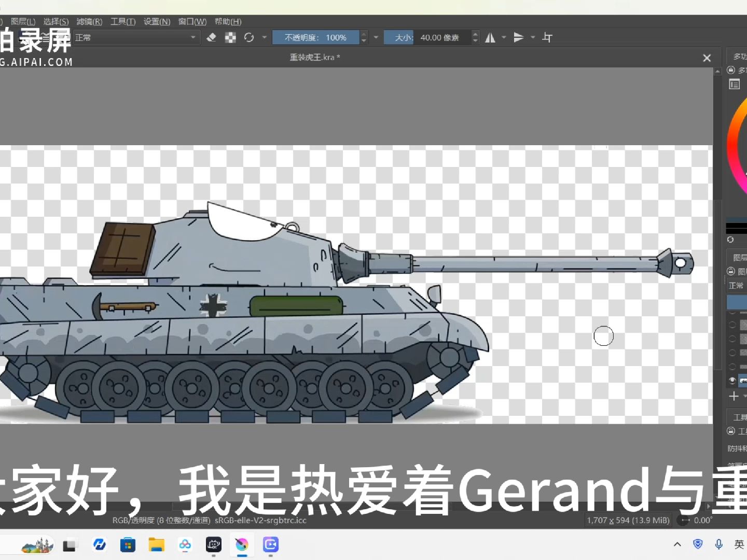The image size is (747, 560).
Task: Open the 图层(L) menu
Action: click(x=23, y=21)
